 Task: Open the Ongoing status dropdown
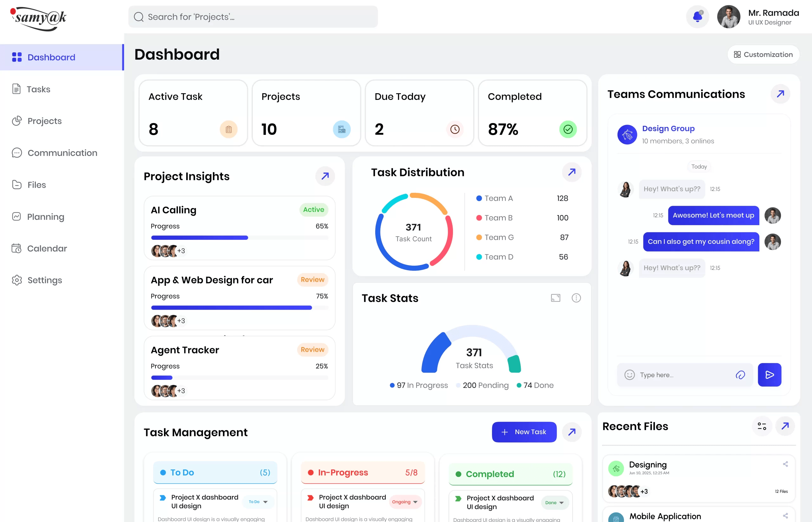405,502
